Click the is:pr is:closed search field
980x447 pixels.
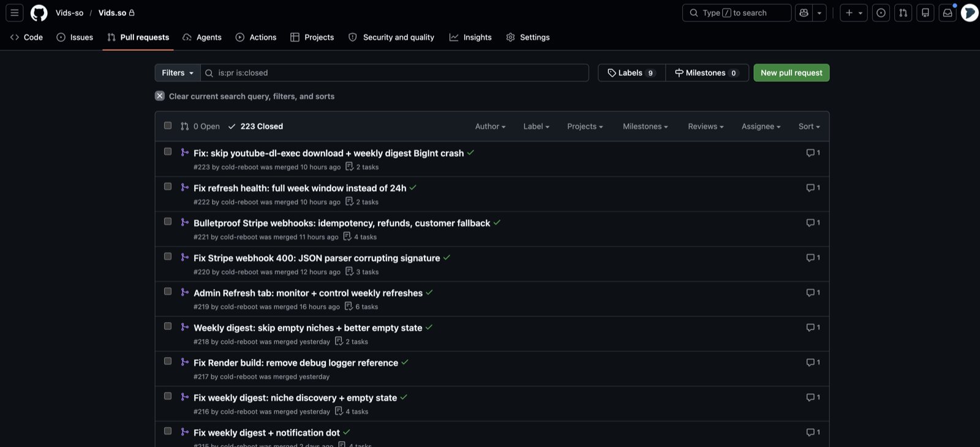pyautogui.click(x=395, y=73)
